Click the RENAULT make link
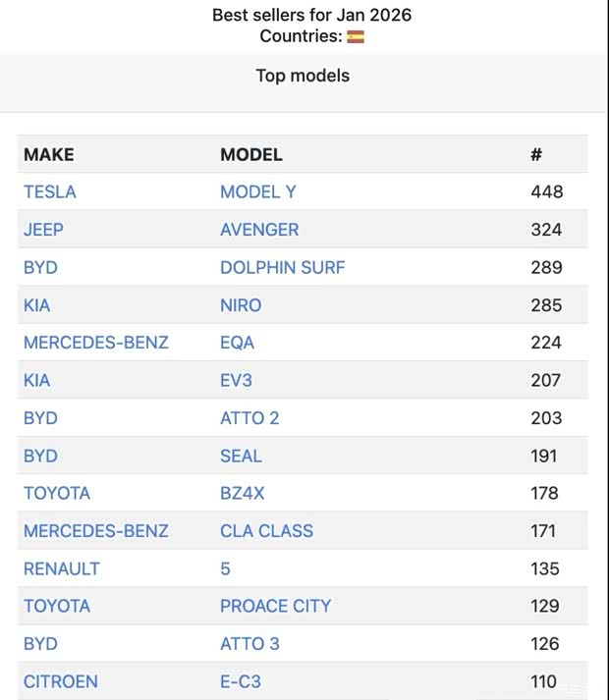This screenshot has height=700, width=609. (x=62, y=568)
